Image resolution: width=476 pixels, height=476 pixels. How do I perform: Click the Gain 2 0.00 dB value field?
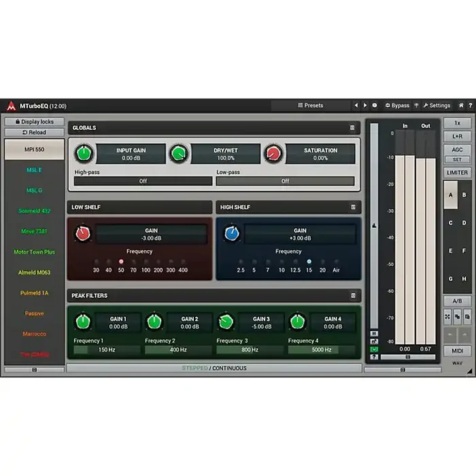point(190,323)
